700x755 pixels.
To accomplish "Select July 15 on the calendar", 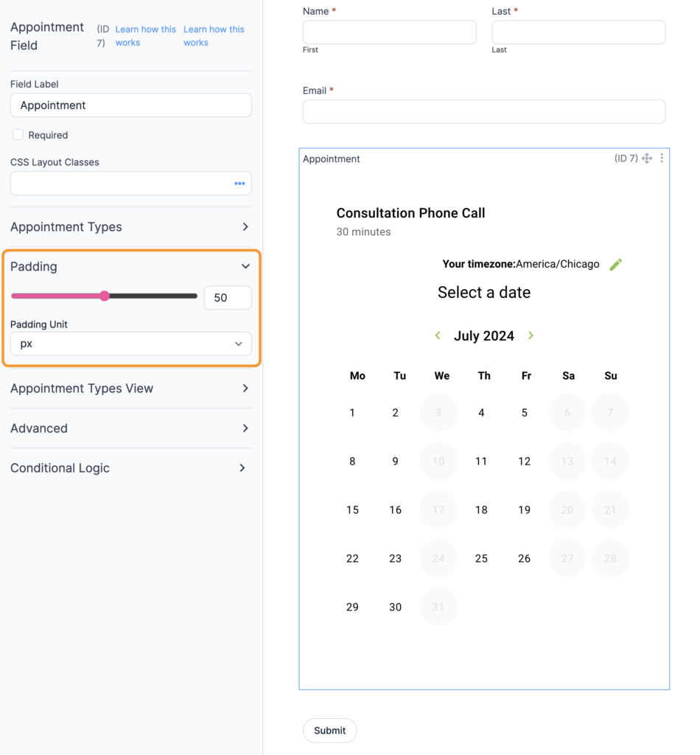I will tap(352, 510).
